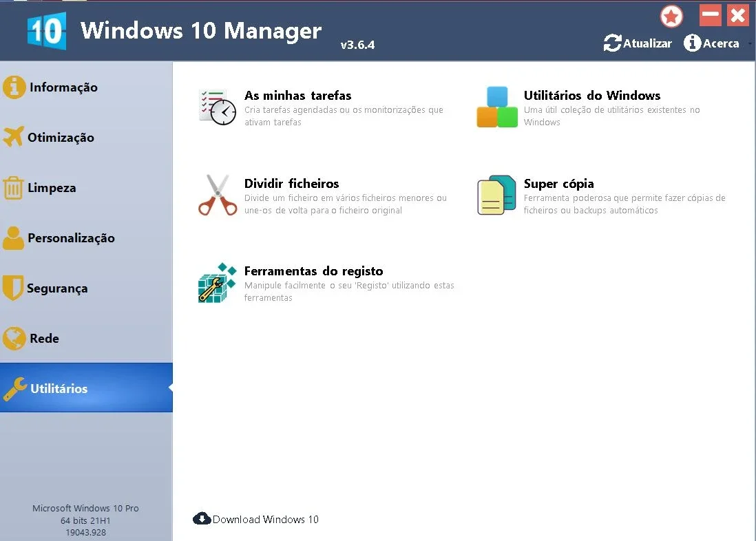Select the Utilitários section label
Image resolution: width=756 pixels, height=541 pixels.
point(59,389)
